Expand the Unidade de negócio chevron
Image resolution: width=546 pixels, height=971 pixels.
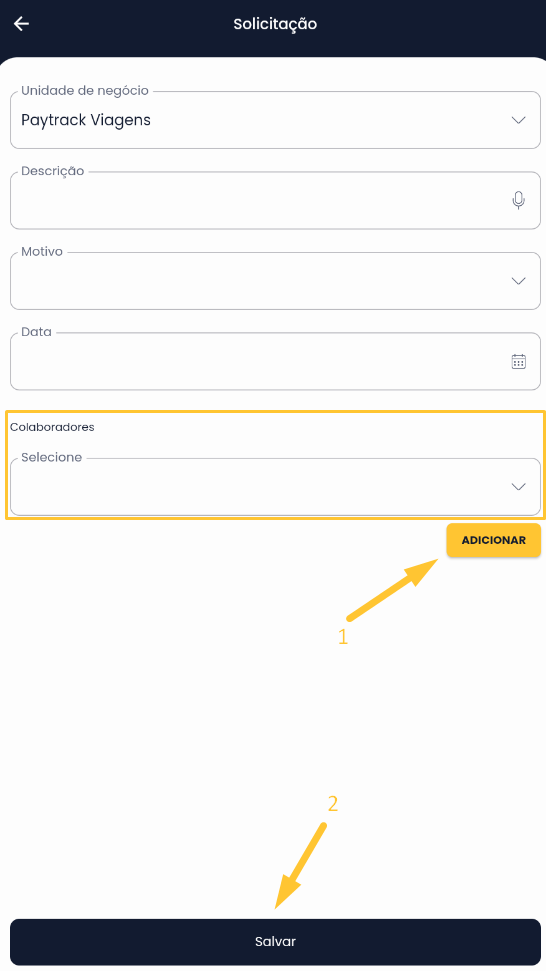point(519,120)
